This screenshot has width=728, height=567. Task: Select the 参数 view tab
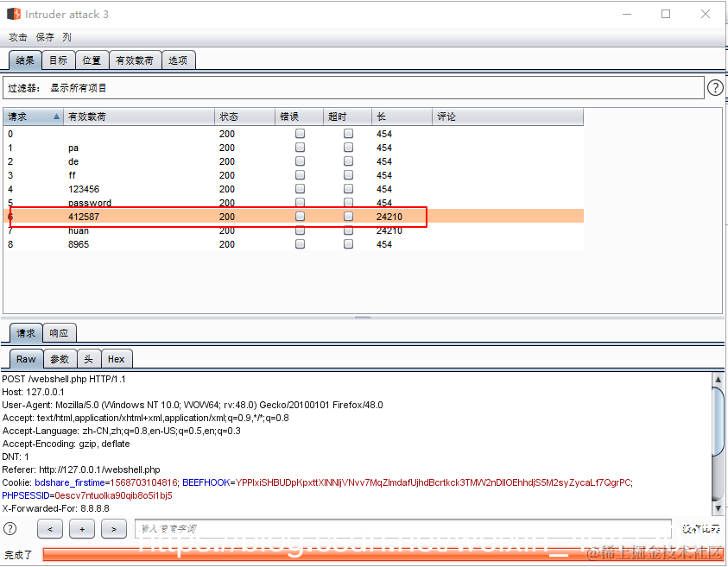click(x=60, y=359)
